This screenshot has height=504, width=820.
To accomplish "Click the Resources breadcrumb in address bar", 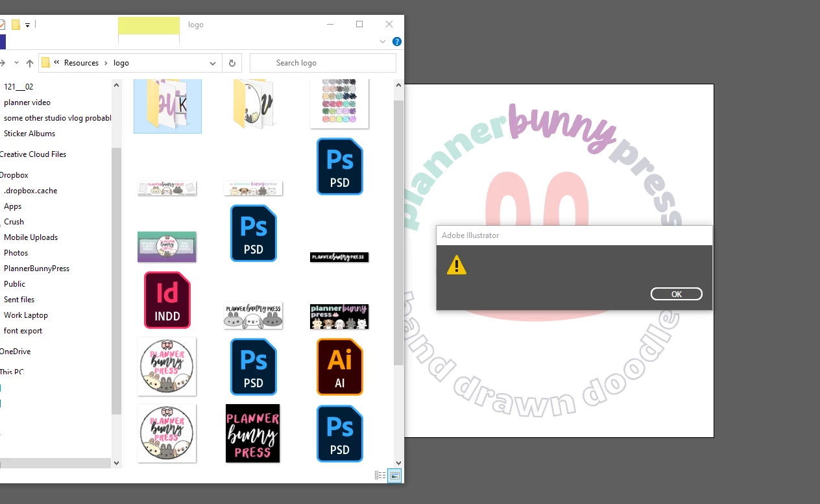I will pos(81,63).
